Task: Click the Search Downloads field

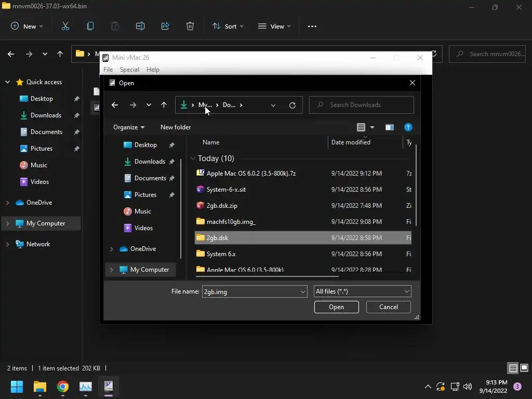Action: [x=362, y=105]
